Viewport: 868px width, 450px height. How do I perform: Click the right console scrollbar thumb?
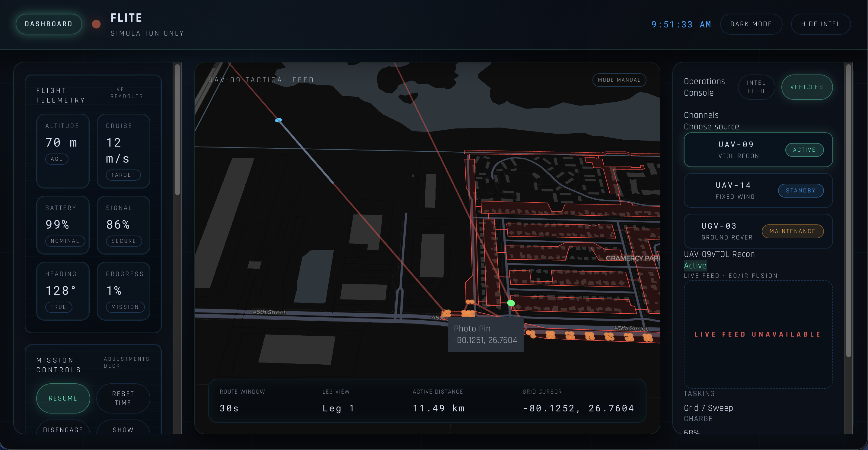click(848, 211)
